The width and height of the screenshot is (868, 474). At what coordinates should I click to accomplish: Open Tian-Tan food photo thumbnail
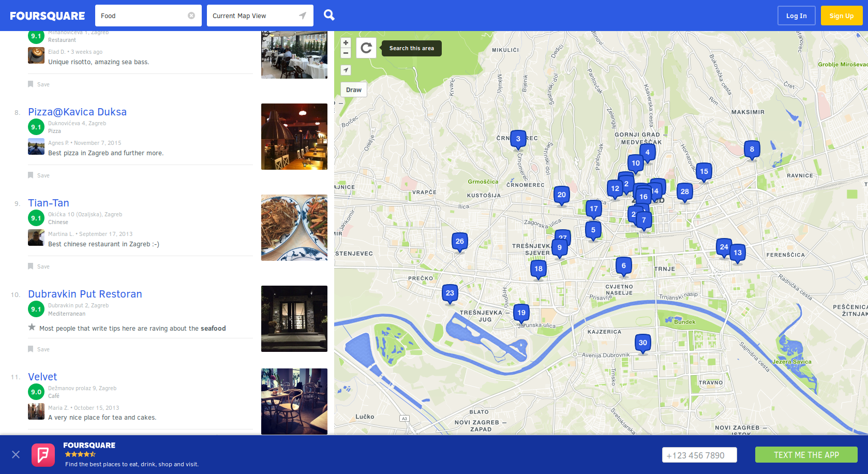pos(294,228)
